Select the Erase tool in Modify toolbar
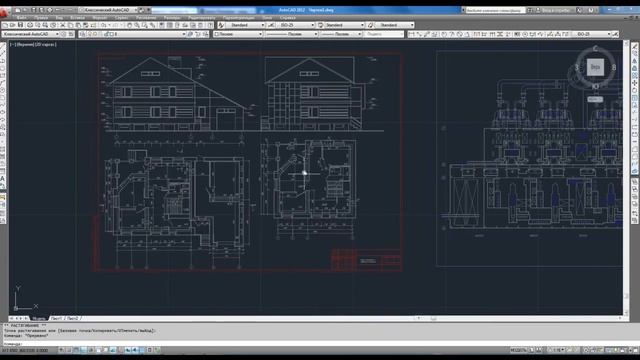Viewport: 640px width, 360px height. point(635,46)
